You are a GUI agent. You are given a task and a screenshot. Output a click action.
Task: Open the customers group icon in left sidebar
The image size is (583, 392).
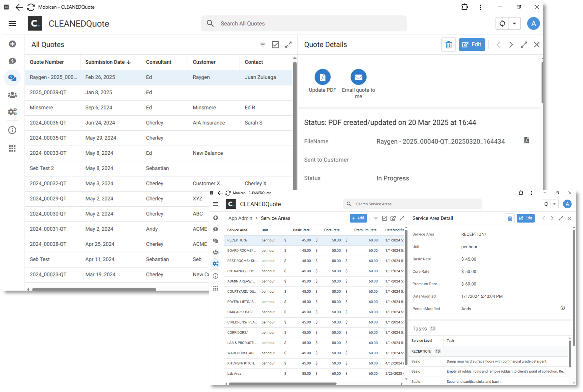[x=12, y=95]
